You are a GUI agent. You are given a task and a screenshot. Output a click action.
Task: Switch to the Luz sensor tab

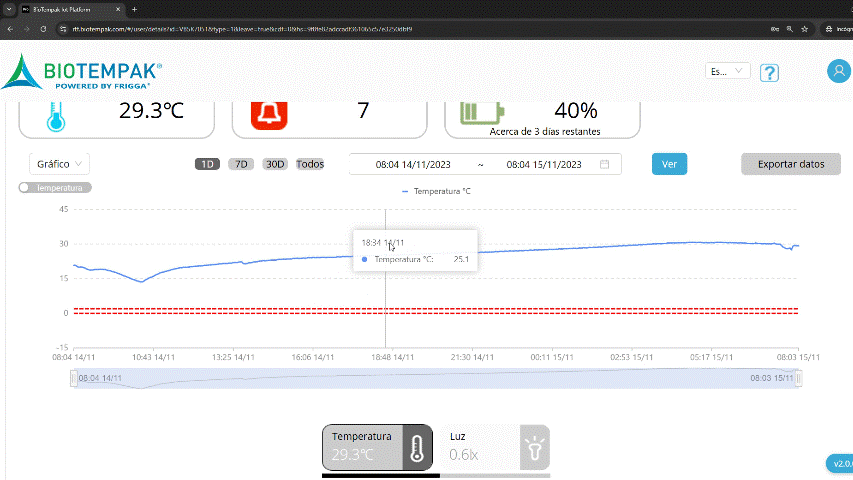point(494,446)
